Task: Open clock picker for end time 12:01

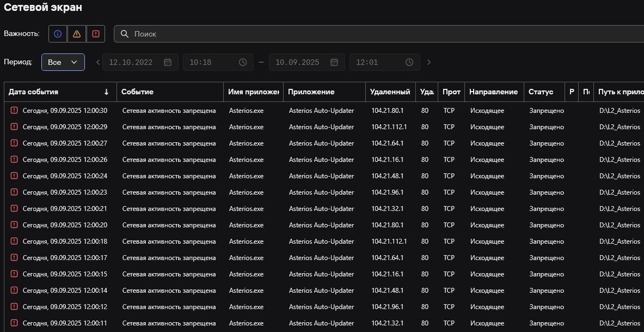Action: [x=409, y=62]
